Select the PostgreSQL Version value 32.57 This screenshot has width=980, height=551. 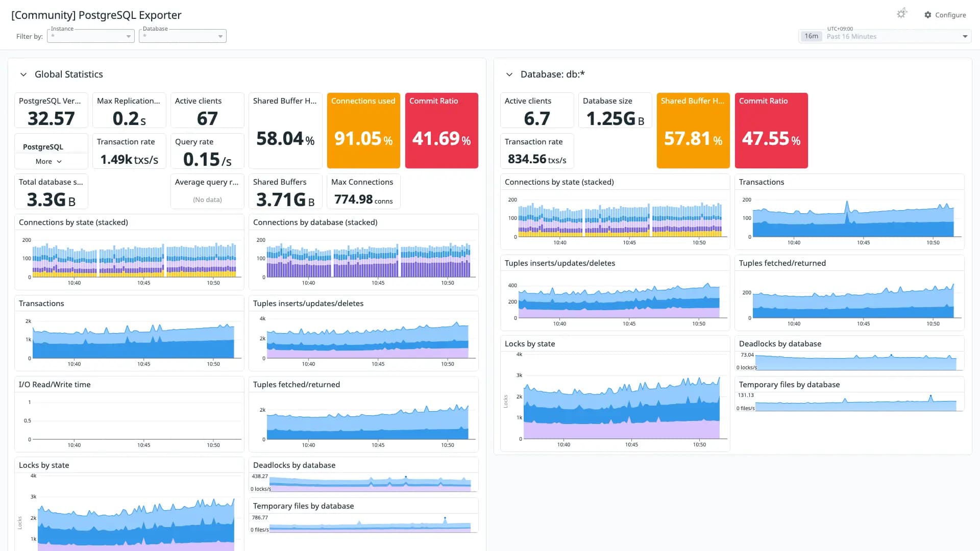(51, 118)
